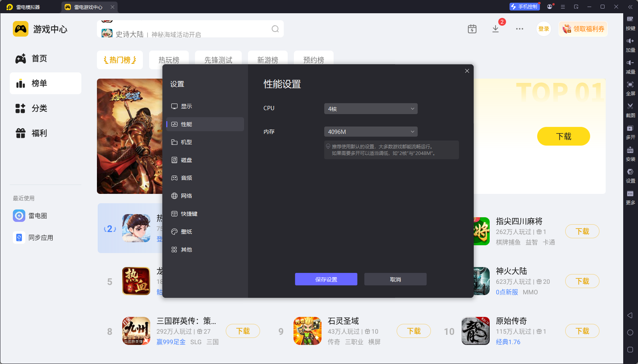Open the downloads icon with badge
This screenshot has width=638, height=364.
click(x=496, y=29)
